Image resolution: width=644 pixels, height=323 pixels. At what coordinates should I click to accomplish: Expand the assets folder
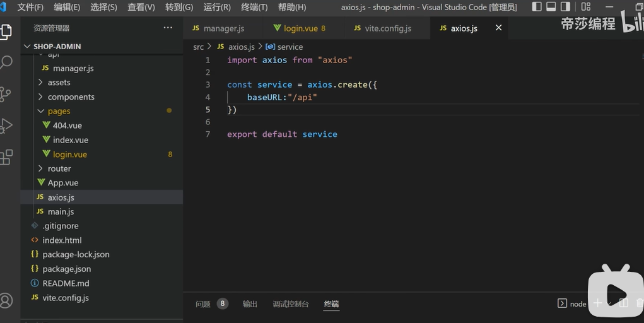click(59, 83)
